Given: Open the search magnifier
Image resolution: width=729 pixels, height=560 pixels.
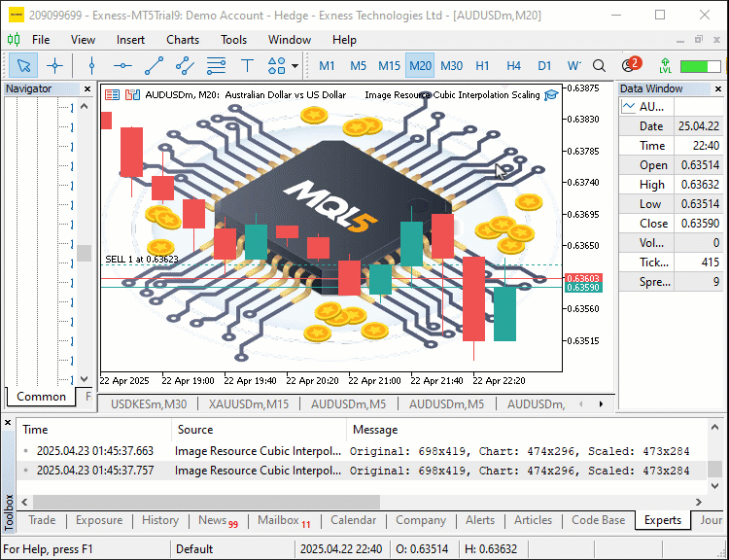Looking at the screenshot, I should tap(600, 65).
